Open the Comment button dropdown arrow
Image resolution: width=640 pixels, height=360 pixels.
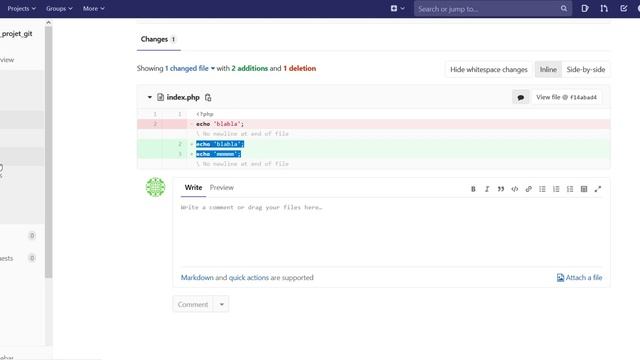point(222,304)
